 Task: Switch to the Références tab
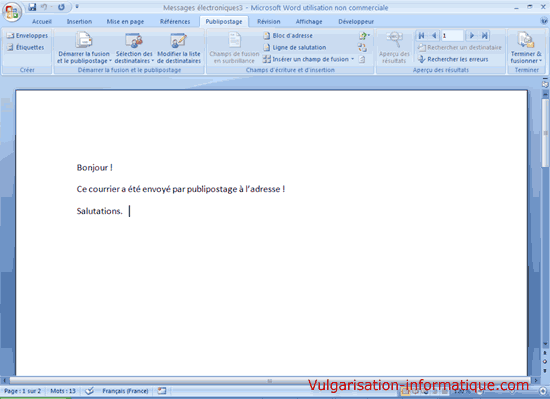tap(175, 22)
